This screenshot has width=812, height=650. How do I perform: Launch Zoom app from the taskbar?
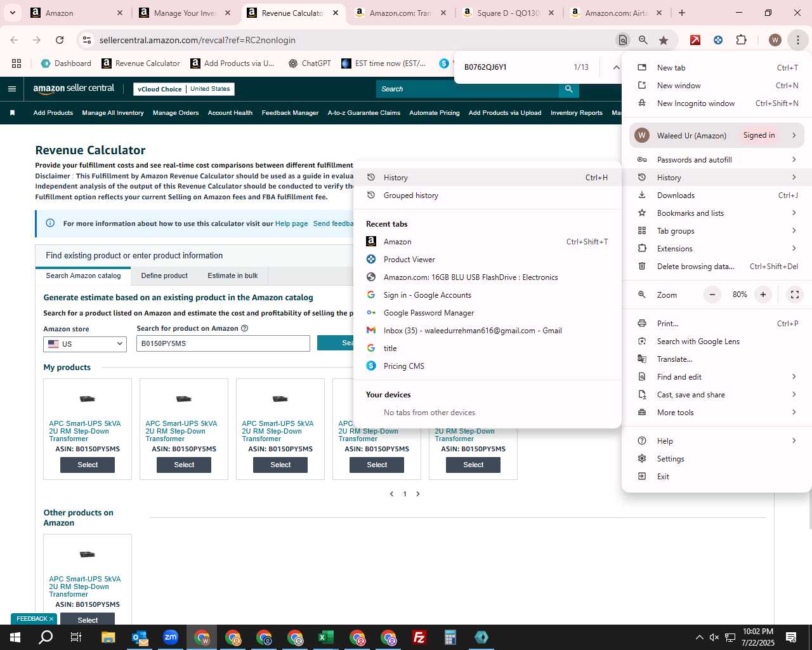[171, 637]
